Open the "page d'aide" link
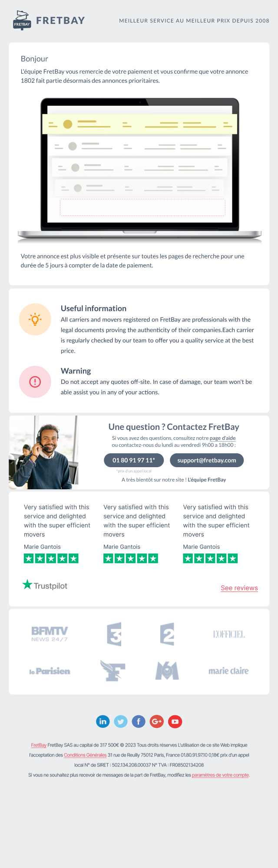The height and width of the screenshot is (868, 278). click(222, 438)
